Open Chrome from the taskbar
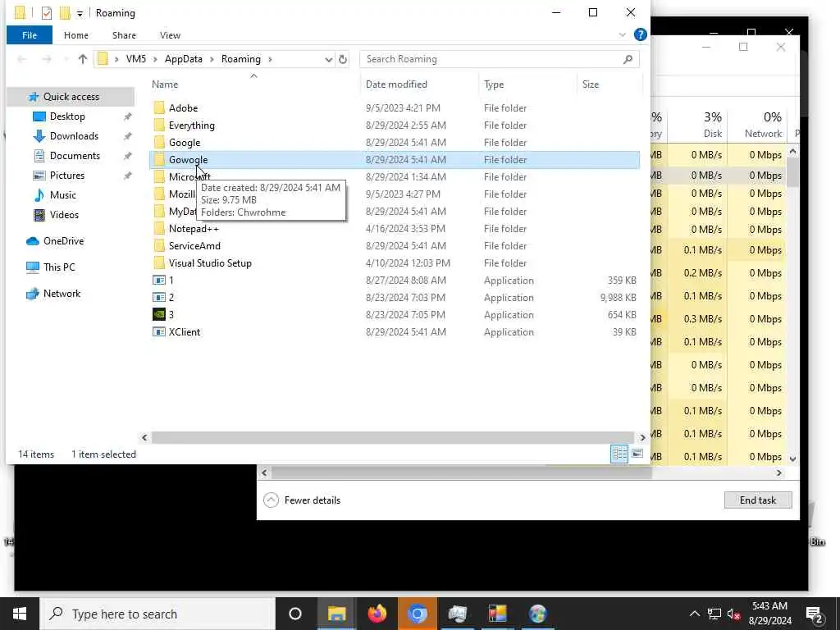This screenshot has width=840, height=630. pos(418,614)
